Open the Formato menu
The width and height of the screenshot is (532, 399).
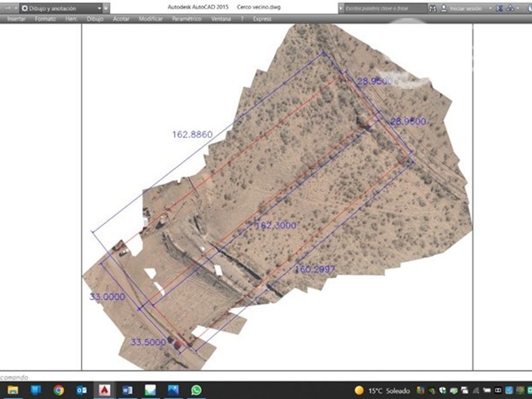[x=45, y=19]
